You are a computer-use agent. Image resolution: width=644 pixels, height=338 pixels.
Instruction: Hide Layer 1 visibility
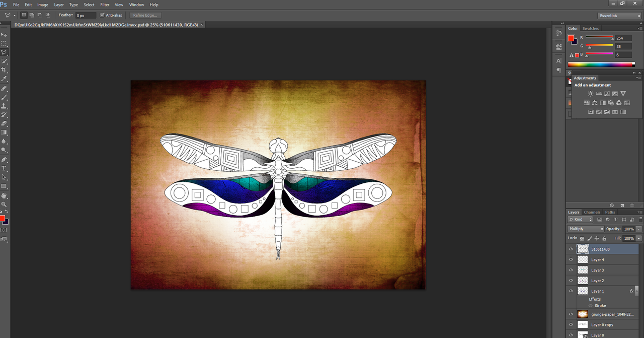571,291
